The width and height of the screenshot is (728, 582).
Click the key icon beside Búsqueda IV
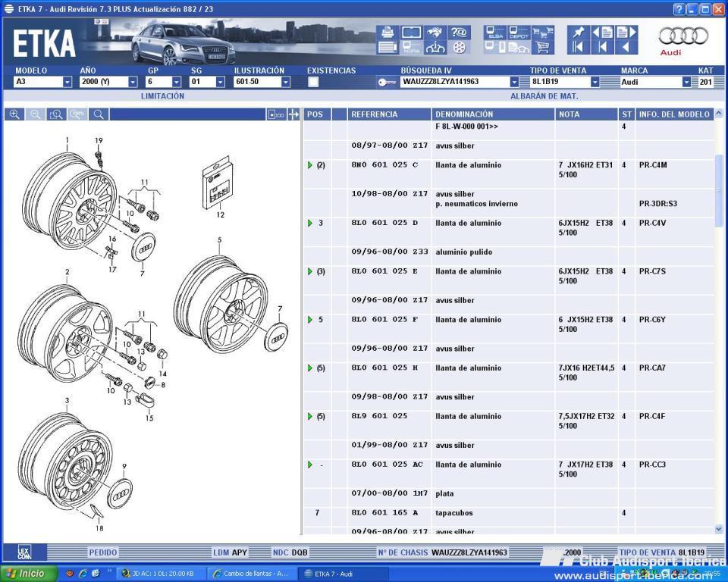[x=386, y=82]
